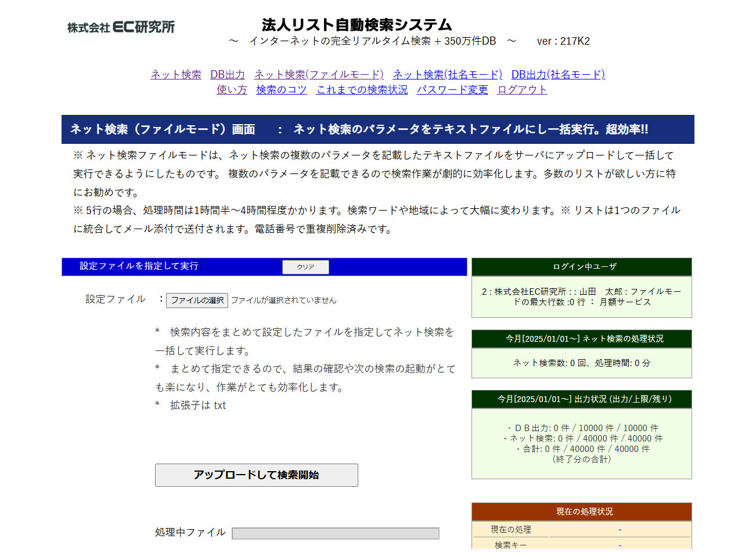Click the 株式会社EC研究所 logo
Screen dimensions: 756x557
pyautogui.click(x=121, y=27)
